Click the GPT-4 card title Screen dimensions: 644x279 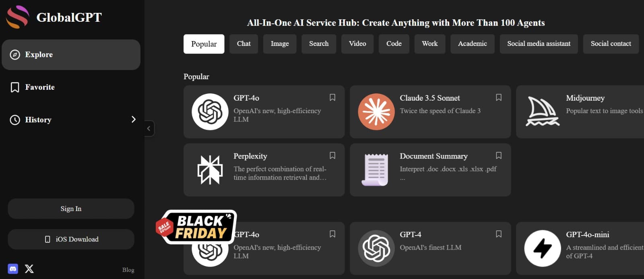(411, 234)
